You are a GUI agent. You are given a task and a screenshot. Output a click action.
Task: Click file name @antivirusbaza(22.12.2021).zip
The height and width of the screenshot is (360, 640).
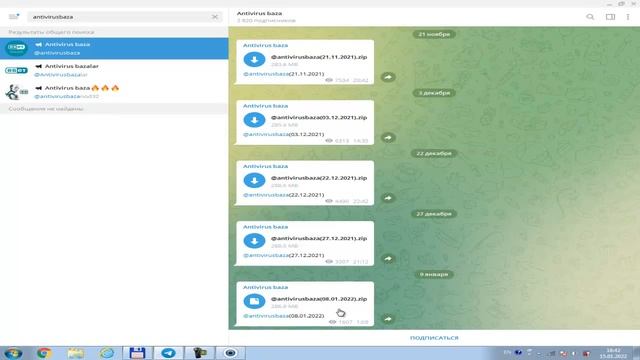[319, 178]
